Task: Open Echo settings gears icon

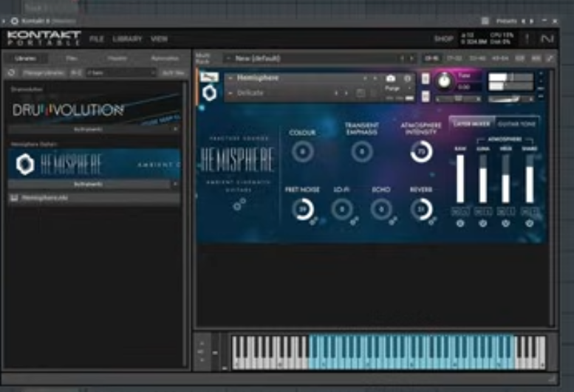Action: (x=393, y=221)
